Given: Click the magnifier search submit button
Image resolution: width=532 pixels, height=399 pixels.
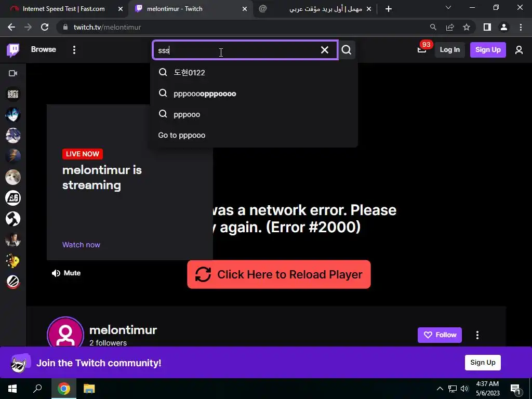Looking at the screenshot, I should click(347, 50).
